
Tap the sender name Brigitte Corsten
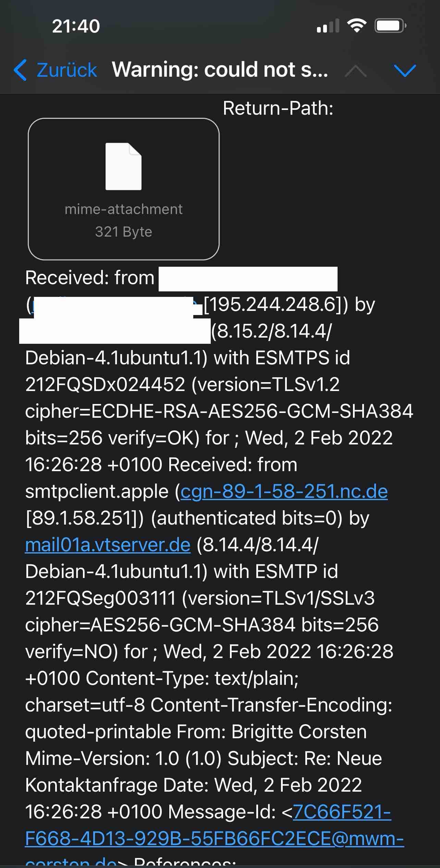299,732
